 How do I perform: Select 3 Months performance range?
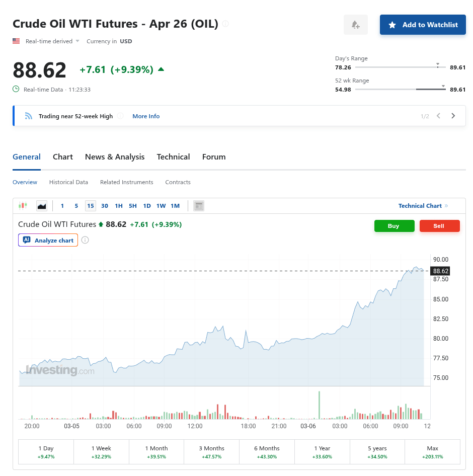click(212, 452)
